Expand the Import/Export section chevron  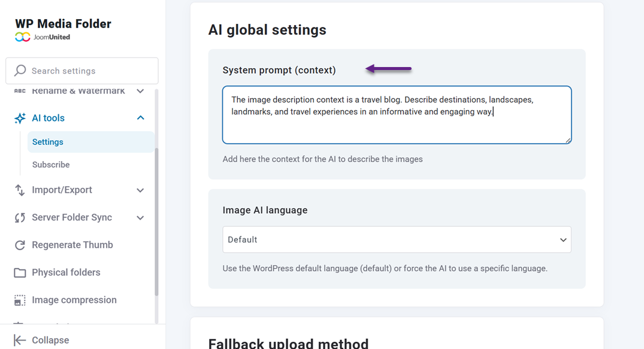pyautogui.click(x=140, y=190)
